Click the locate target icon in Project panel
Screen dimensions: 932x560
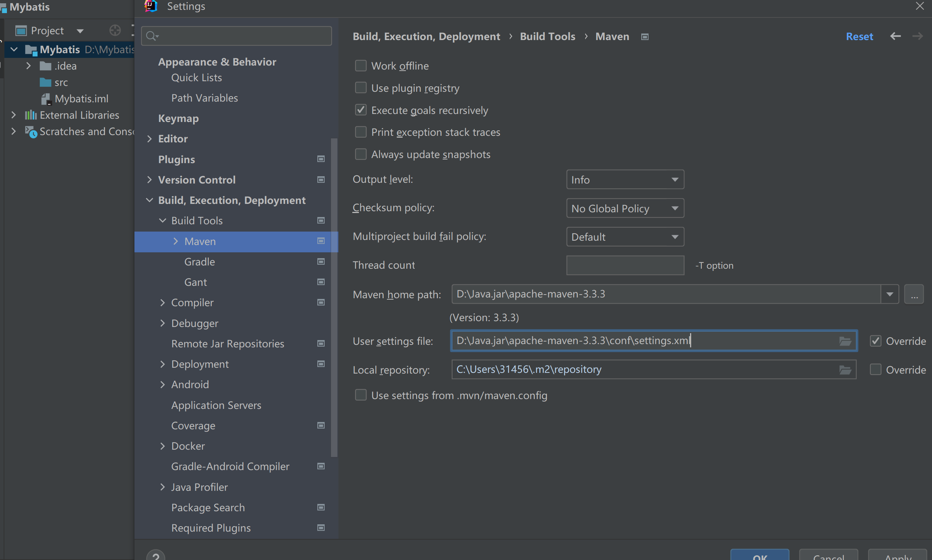(x=115, y=30)
